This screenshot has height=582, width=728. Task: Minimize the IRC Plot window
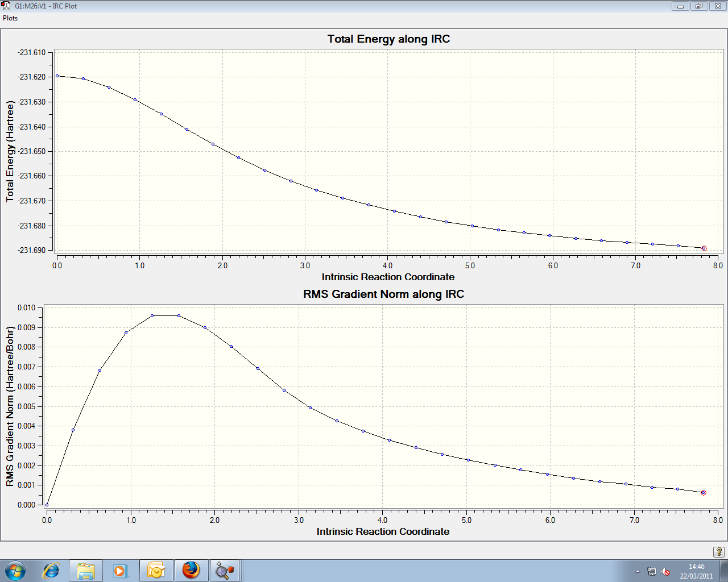tap(680, 6)
